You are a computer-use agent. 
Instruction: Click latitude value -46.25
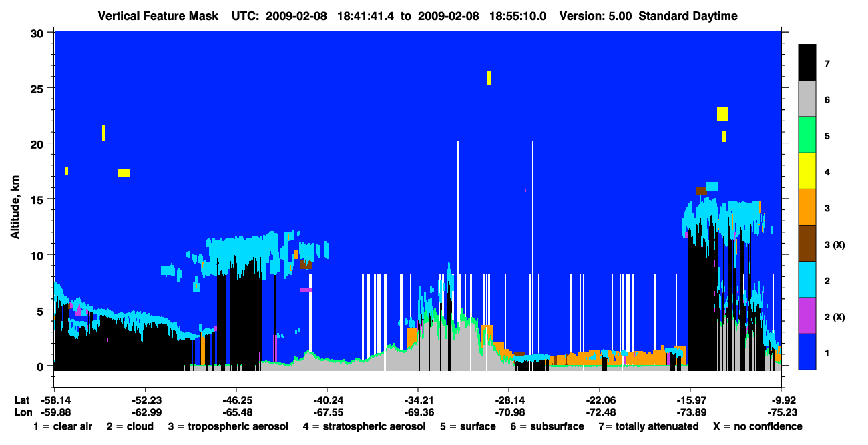[x=236, y=400]
